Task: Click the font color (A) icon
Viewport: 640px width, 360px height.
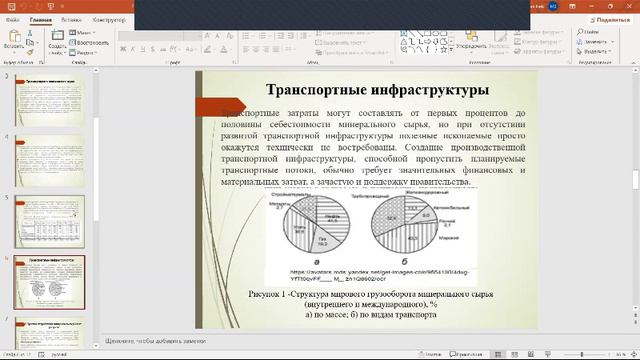Action: [224, 50]
